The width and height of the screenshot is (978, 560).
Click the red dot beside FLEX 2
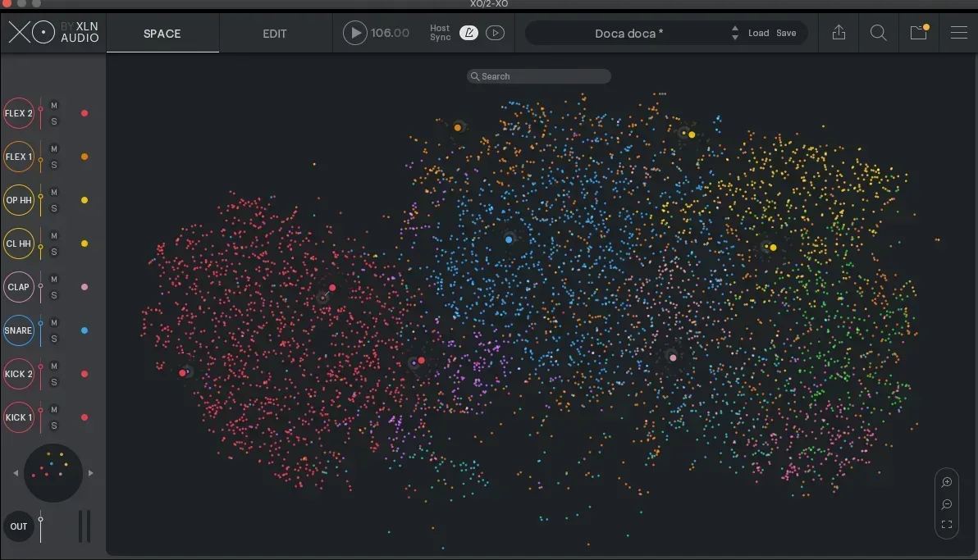(x=85, y=113)
